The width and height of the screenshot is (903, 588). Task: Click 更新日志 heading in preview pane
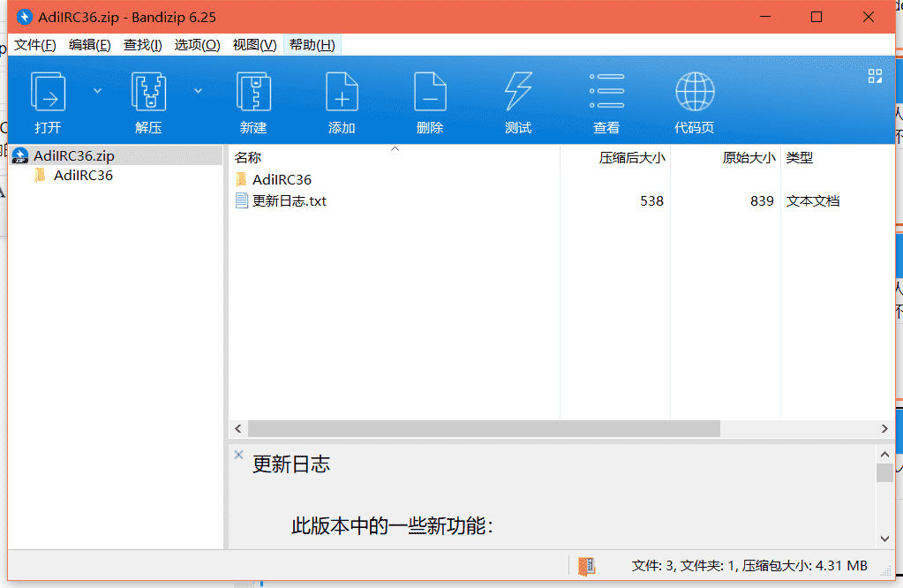(x=291, y=464)
